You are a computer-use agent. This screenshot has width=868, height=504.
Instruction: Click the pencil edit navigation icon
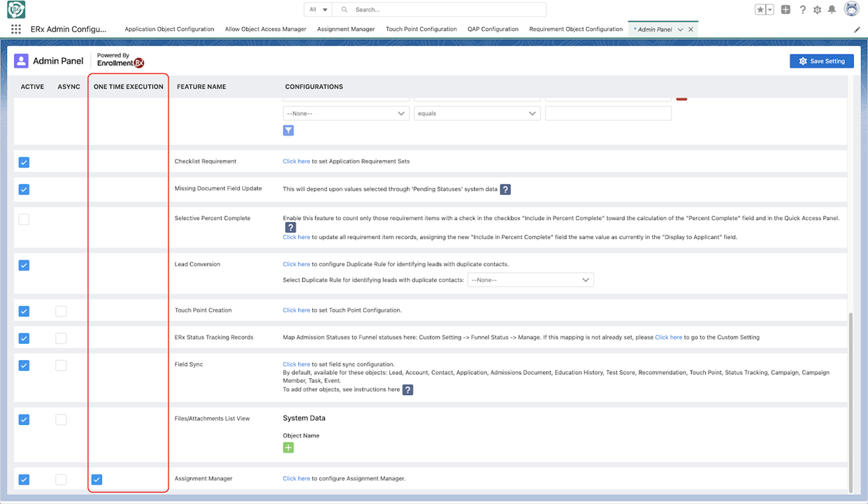pos(858,29)
